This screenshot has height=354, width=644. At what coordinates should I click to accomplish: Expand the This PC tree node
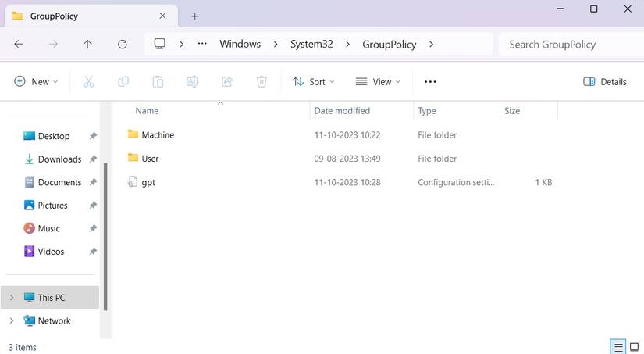12,298
